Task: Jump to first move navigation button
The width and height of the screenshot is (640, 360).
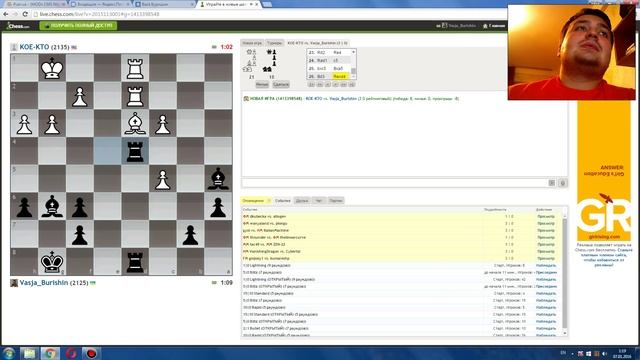Action: tap(311, 84)
